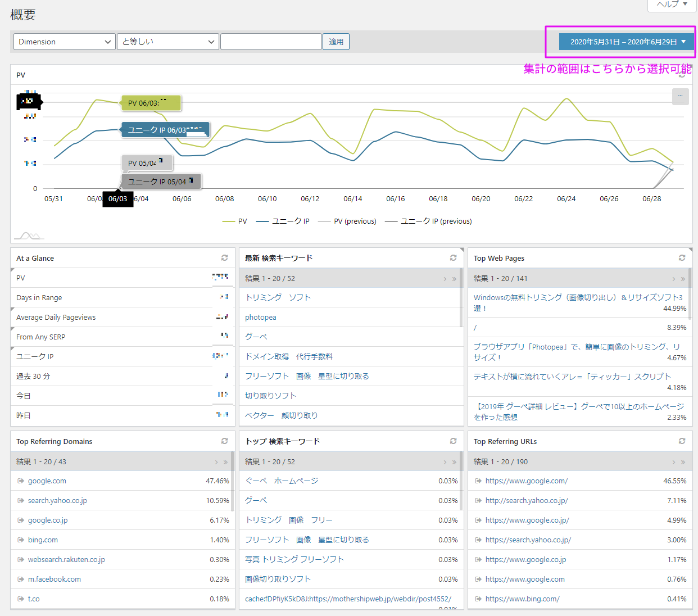Screen dimensions: 698x616
Task: Refresh the トップ 検索キーワード panel
Action: tap(453, 441)
